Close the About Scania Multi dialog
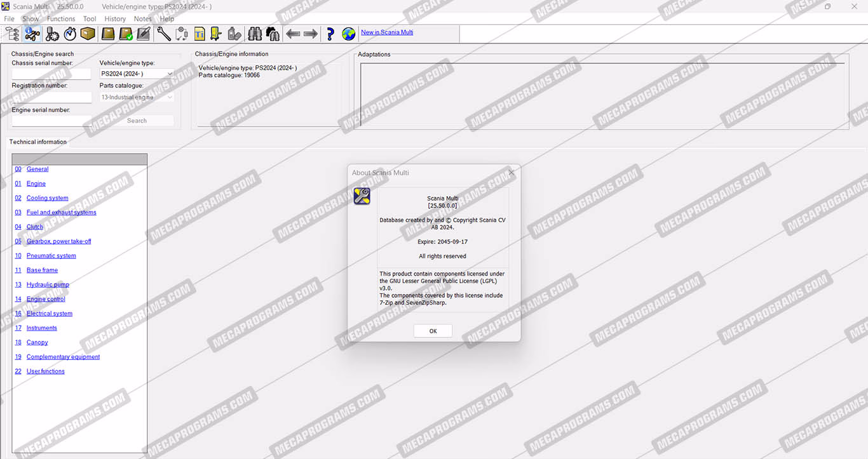This screenshot has width=868, height=459. tap(512, 173)
